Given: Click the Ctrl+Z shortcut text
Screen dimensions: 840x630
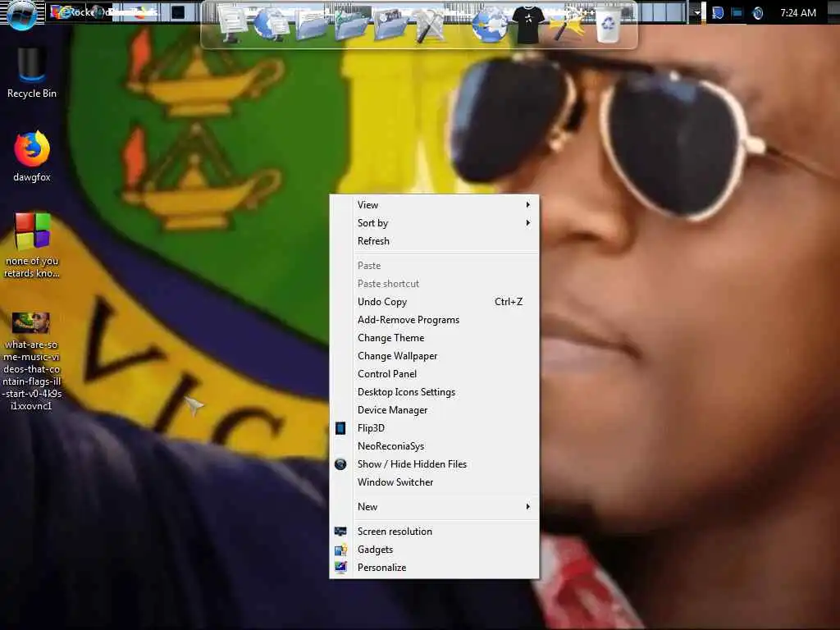Looking at the screenshot, I should pyautogui.click(x=509, y=302).
